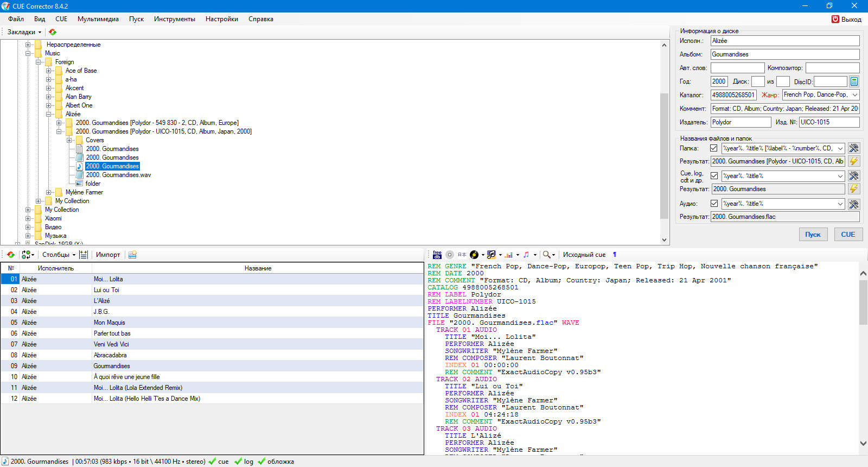Click the Альбом input field
The height and width of the screenshot is (467, 868).
[784, 54]
